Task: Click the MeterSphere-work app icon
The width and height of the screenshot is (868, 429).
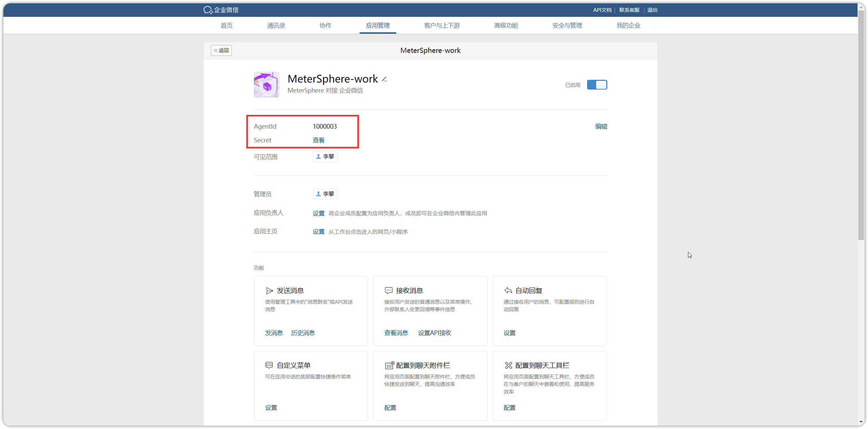Action: [266, 85]
